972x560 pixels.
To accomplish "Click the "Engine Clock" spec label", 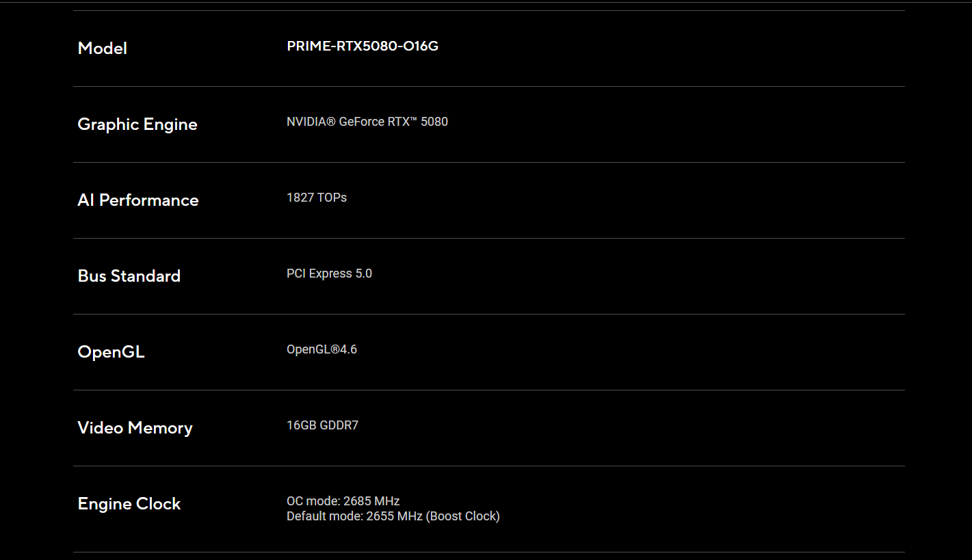I will click(129, 504).
